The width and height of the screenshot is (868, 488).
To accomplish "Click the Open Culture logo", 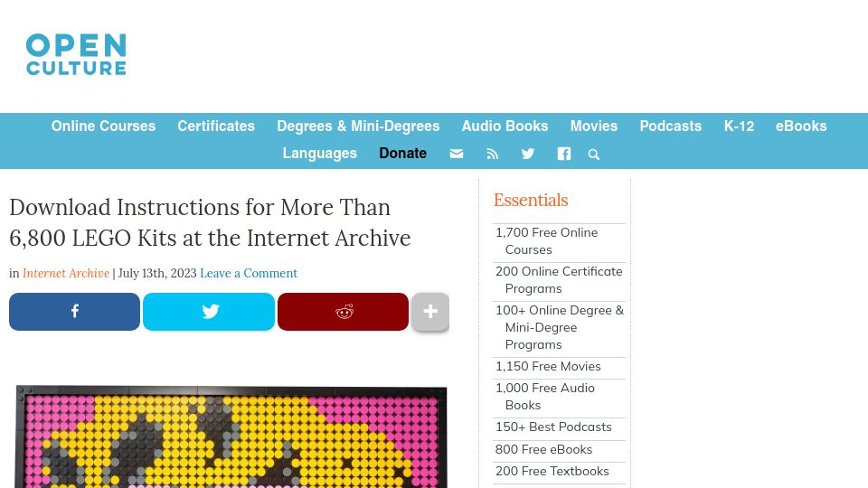I will tap(76, 54).
